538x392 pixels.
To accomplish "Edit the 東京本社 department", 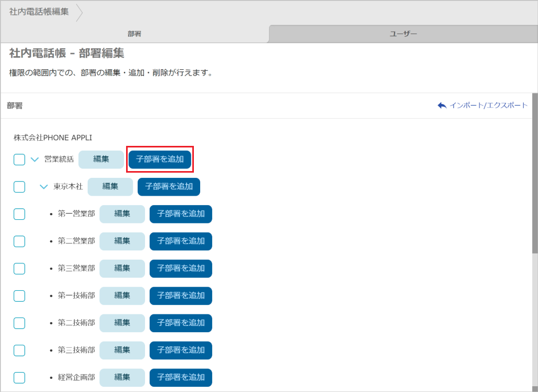I will click(x=110, y=187).
